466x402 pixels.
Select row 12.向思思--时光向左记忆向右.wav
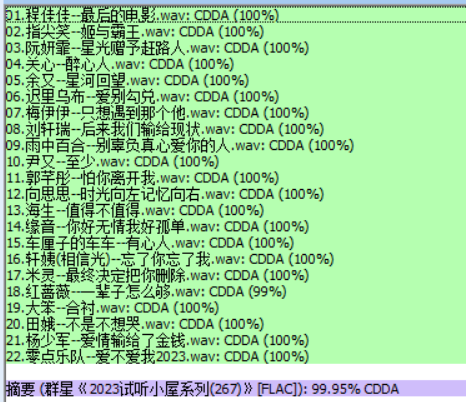pos(236,194)
